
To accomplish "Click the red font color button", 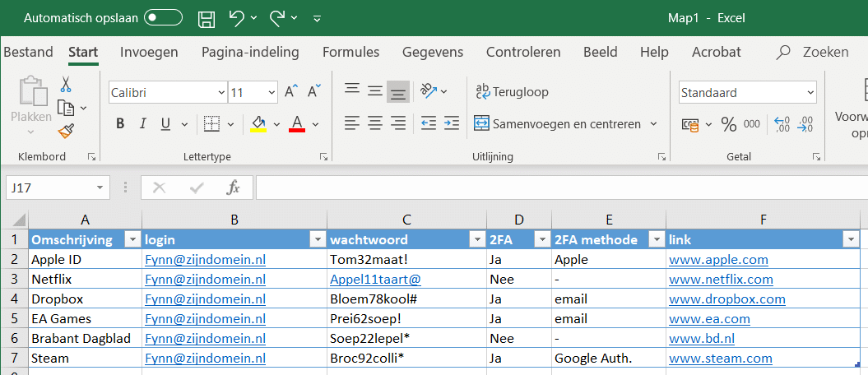I will point(297,124).
